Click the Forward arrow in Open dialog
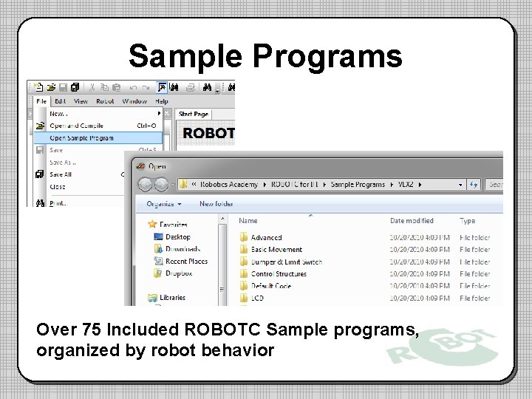This screenshot has height=399, width=532. pyautogui.click(x=162, y=185)
